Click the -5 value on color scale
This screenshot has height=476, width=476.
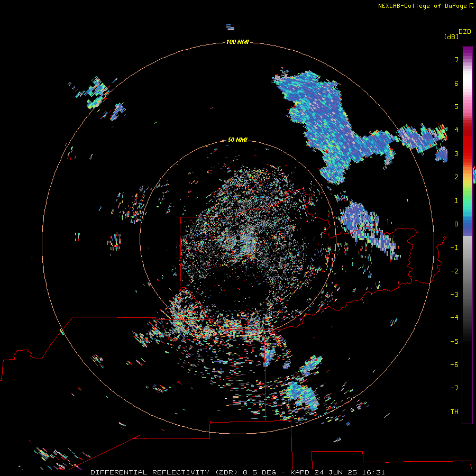tap(454, 342)
